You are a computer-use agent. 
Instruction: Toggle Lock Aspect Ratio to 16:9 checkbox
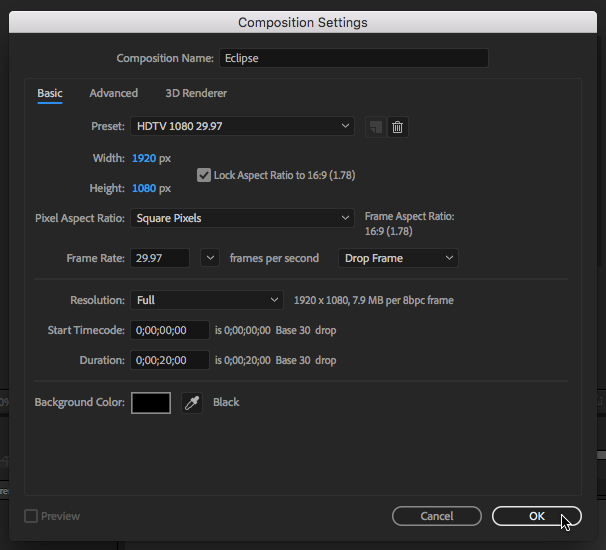point(205,175)
